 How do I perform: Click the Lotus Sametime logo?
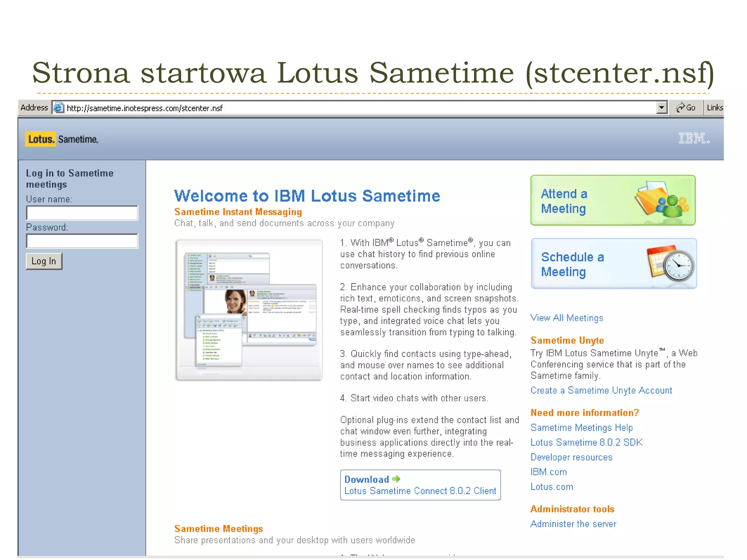pyautogui.click(x=62, y=139)
